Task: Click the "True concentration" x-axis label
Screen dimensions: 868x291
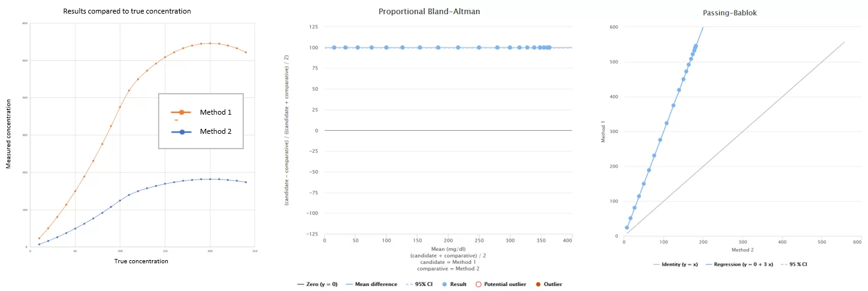Action: (x=141, y=261)
